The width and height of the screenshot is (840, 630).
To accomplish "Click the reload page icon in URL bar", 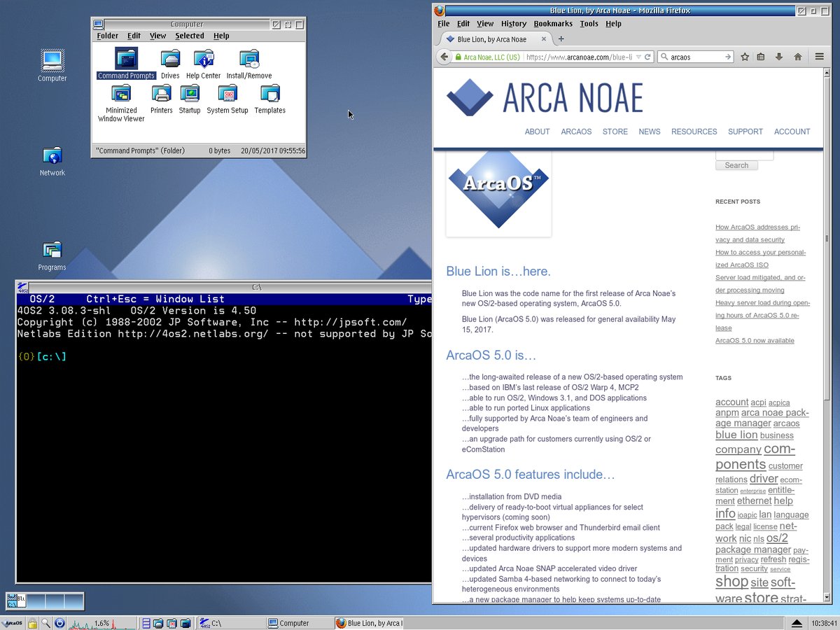I will [648, 57].
